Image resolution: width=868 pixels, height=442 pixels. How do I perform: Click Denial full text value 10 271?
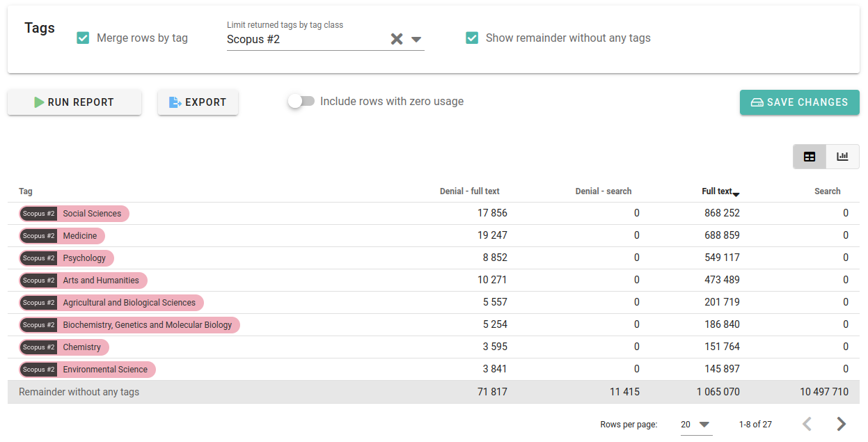pos(492,280)
